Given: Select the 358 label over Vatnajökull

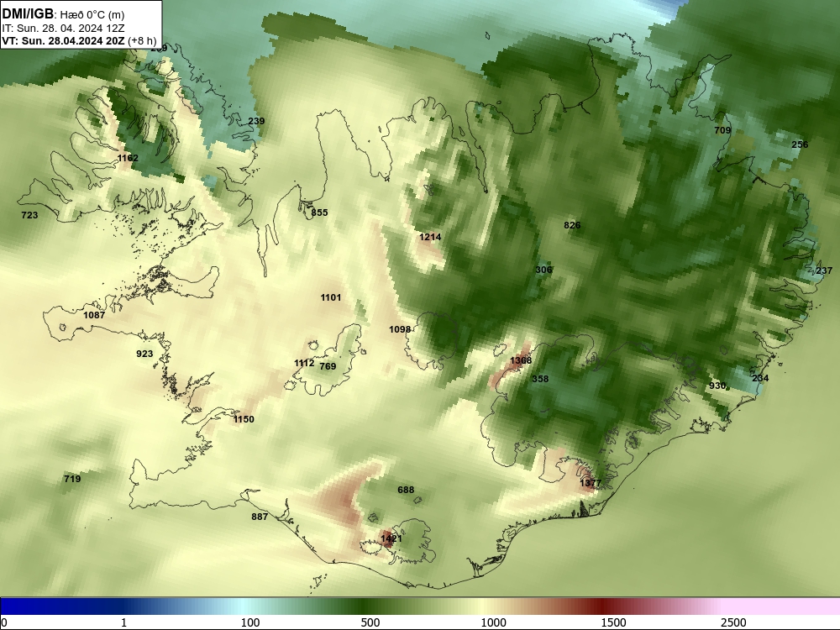Looking at the screenshot, I should click(540, 379).
